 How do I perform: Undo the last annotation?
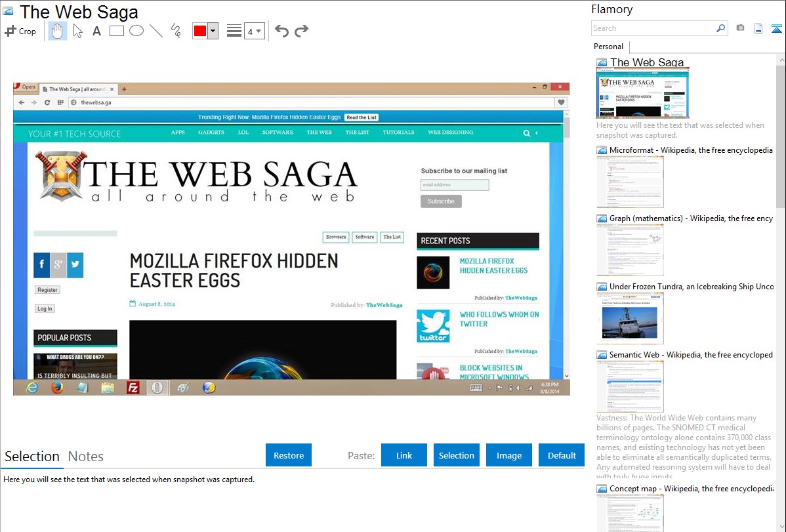[x=281, y=31]
